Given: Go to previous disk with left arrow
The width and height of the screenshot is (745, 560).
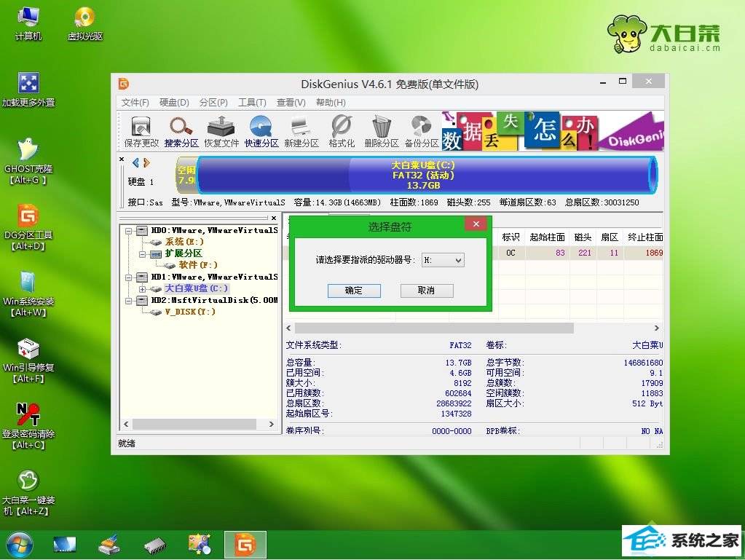Looking at the screenshot, I should pos(135,163).
